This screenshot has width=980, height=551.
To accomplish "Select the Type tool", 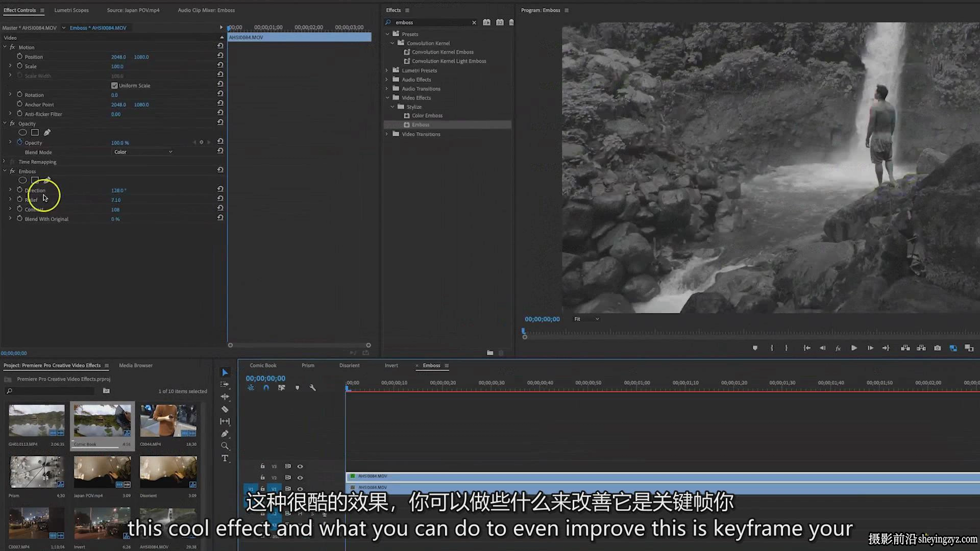I will (225, 458).
